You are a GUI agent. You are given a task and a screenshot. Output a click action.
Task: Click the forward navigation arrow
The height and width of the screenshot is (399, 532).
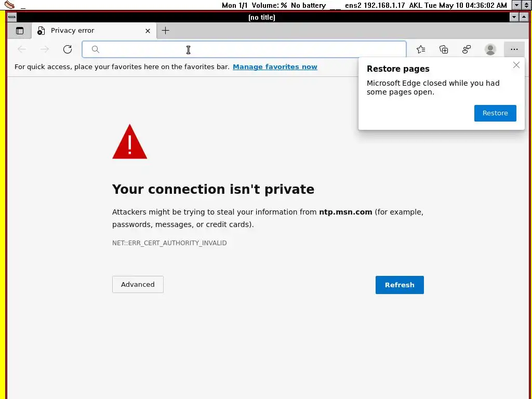(45, 49)
